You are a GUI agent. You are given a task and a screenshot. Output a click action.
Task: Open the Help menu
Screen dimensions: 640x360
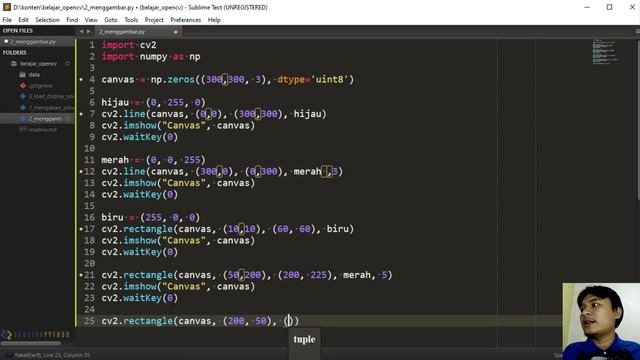click(x=214, y=20)
